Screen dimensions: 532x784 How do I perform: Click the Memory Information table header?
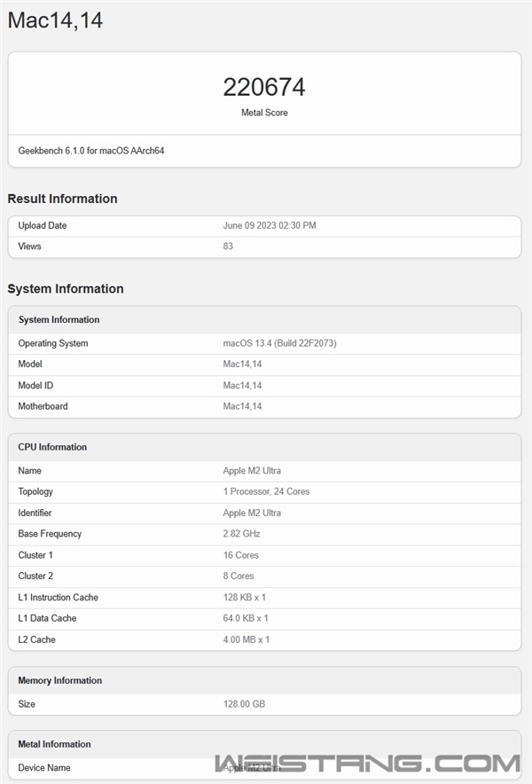60,680
